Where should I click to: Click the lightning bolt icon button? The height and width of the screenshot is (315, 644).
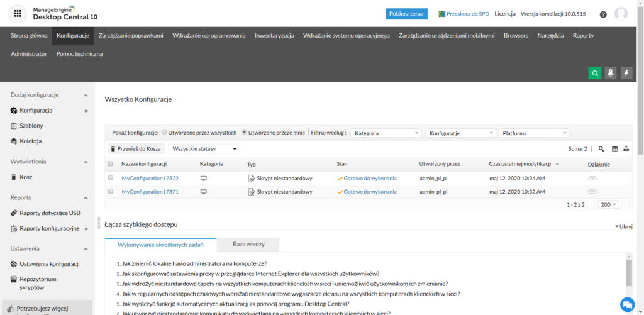click(626, 73)
